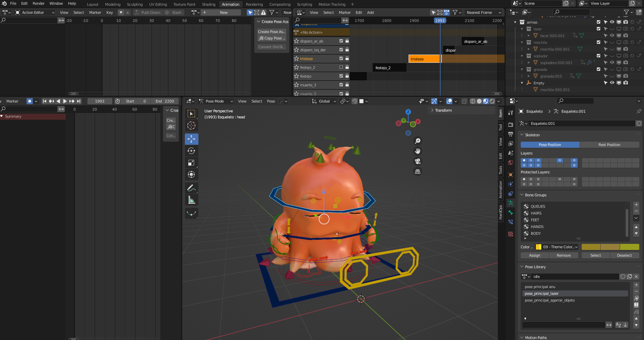Click the Rest Position button

(x=609, y=145)
